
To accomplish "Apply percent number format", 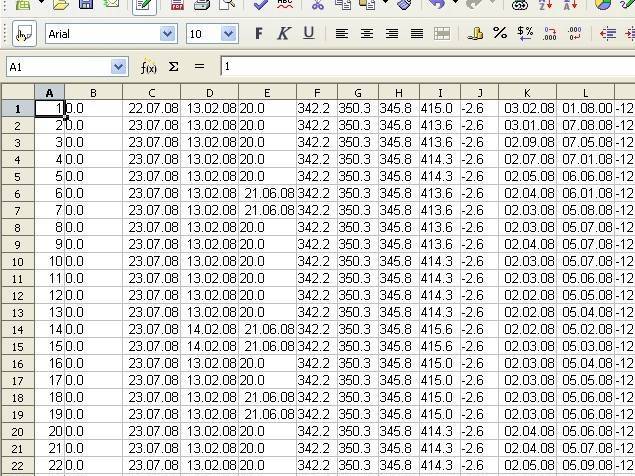I will 500,34.
